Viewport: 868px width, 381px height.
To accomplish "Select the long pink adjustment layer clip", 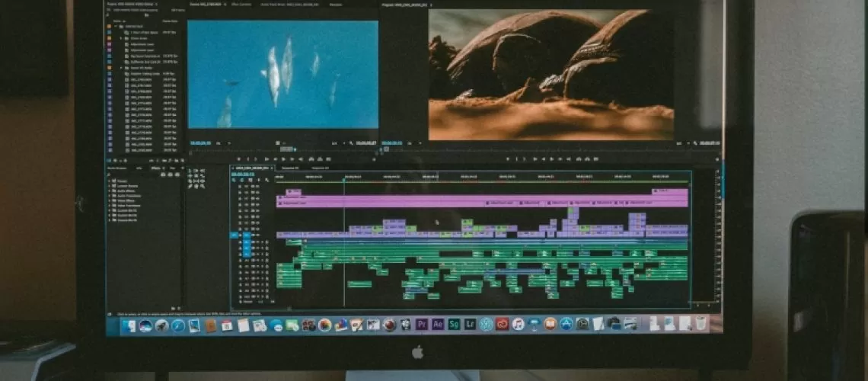I will click(481, 203).
